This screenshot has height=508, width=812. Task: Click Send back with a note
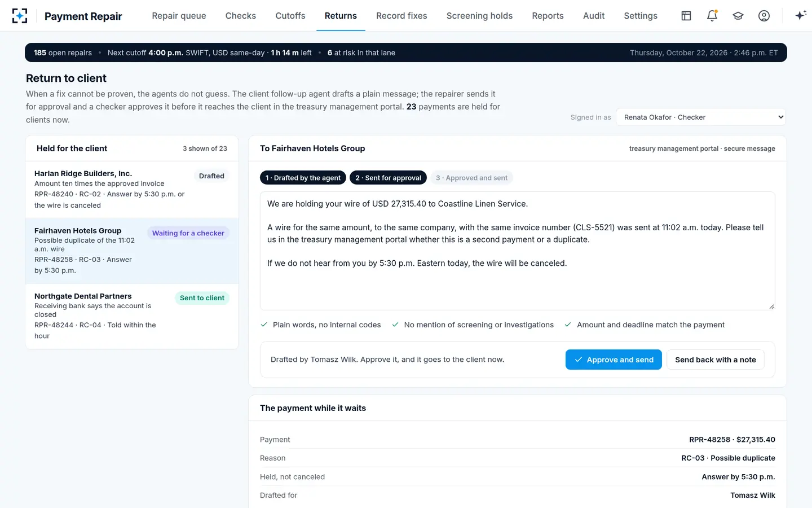pyautogui.click(x=716, y=360)
